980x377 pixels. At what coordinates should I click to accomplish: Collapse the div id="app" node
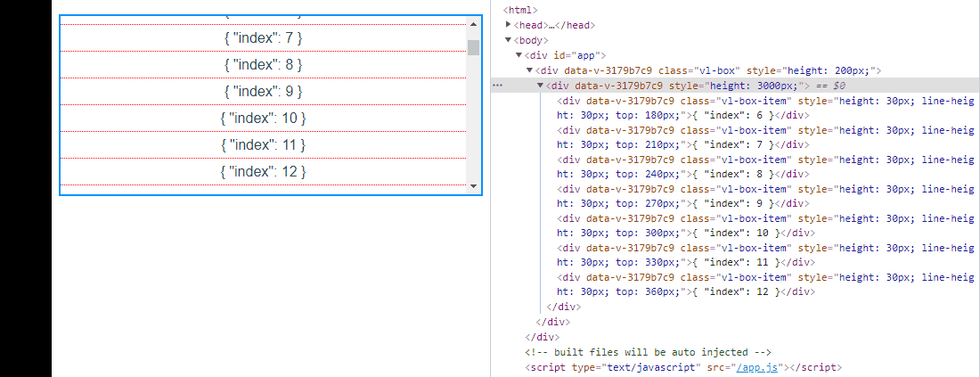click(519, 55)
